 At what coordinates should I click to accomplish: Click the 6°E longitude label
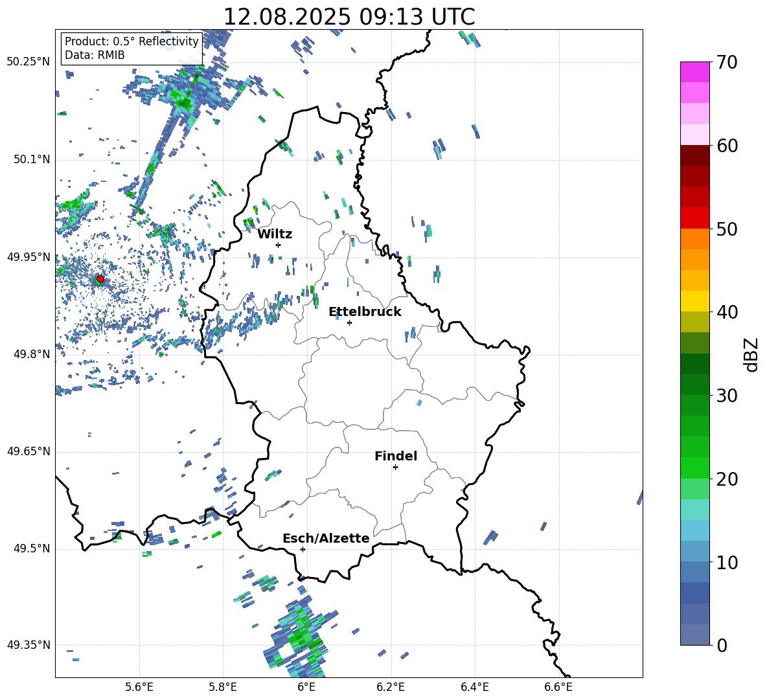click(306, 687)
